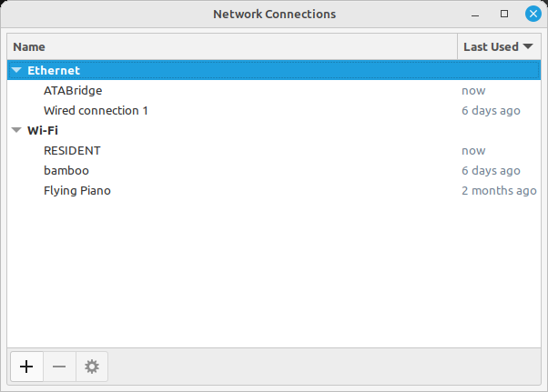
Task: Select Wired connection 1
Action: pos(96,110)
